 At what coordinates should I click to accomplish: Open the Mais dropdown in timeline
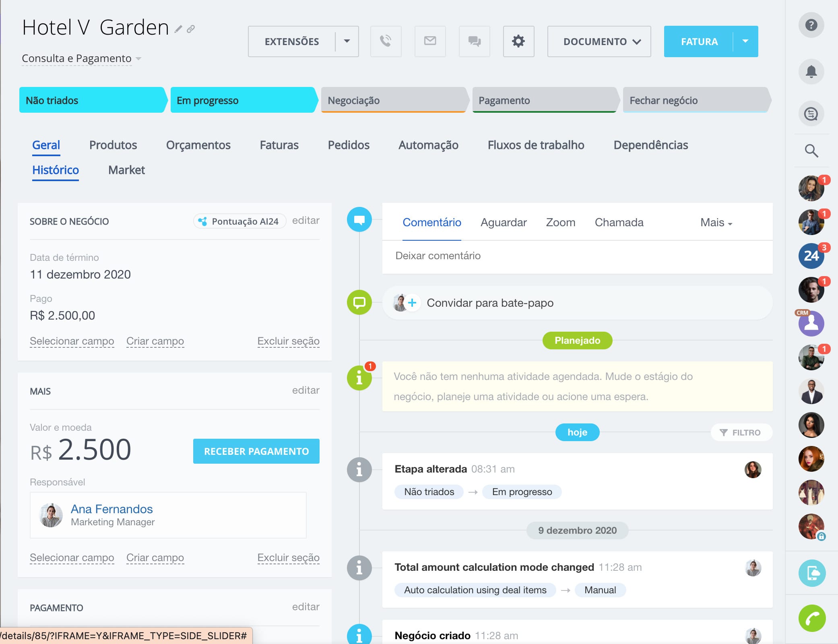coord(716,223)
